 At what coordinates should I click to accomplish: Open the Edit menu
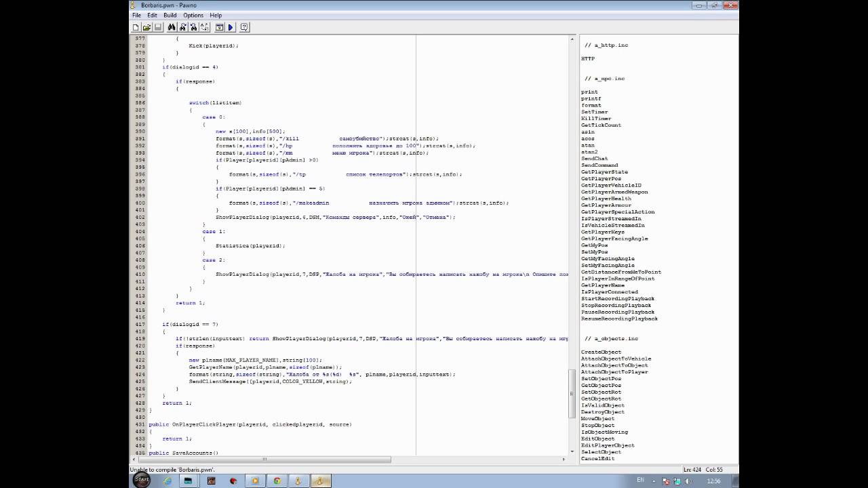(x=153, y=15)
